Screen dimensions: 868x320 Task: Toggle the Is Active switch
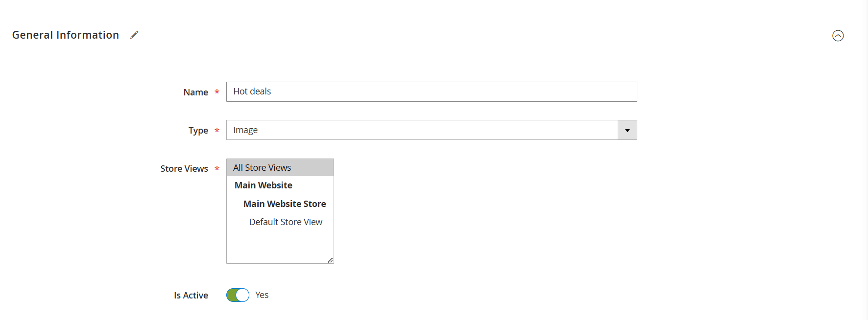[x=238, y=295]
